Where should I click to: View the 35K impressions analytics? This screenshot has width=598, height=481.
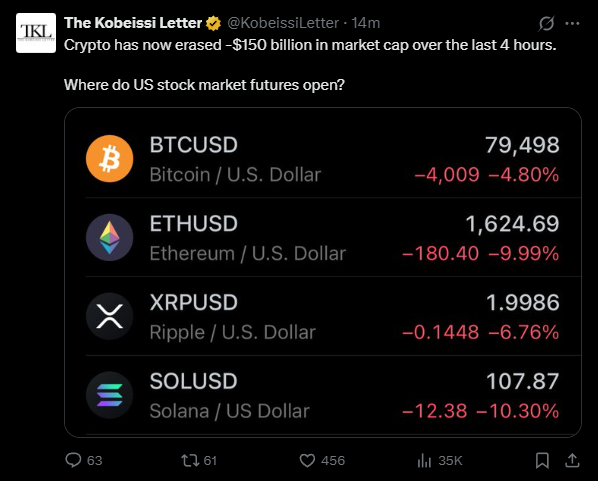pos(439,460)
